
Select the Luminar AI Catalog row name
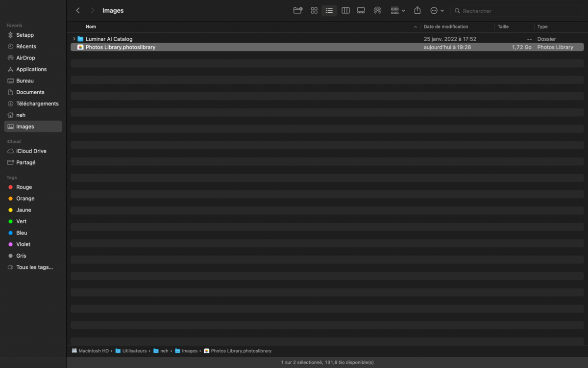pos(109,39)
